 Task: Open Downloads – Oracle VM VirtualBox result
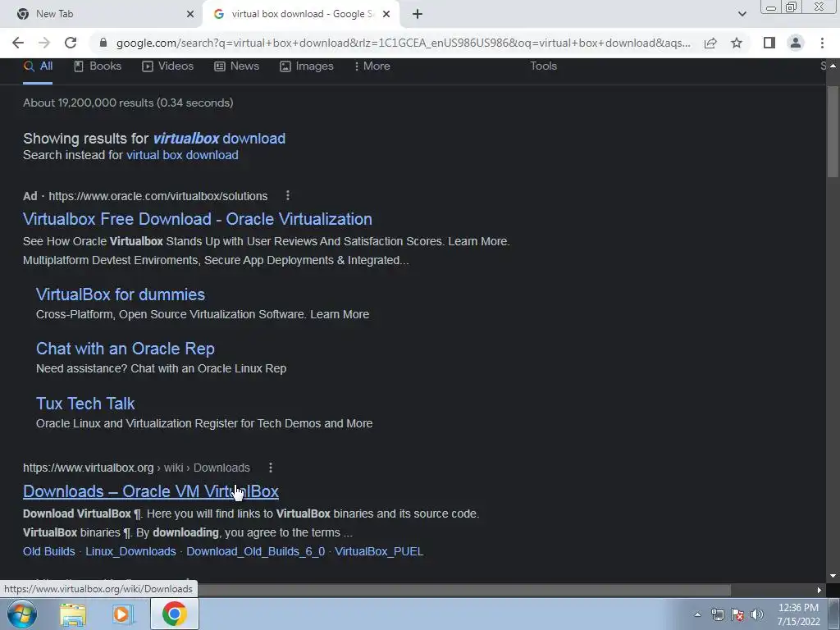coord(151,491)
